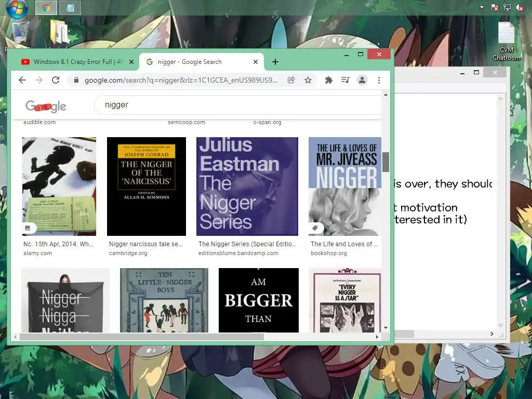Screen dimensions: 532x399
Task: Select the CVM Chatroom desktop file
Action: [506, 42]
